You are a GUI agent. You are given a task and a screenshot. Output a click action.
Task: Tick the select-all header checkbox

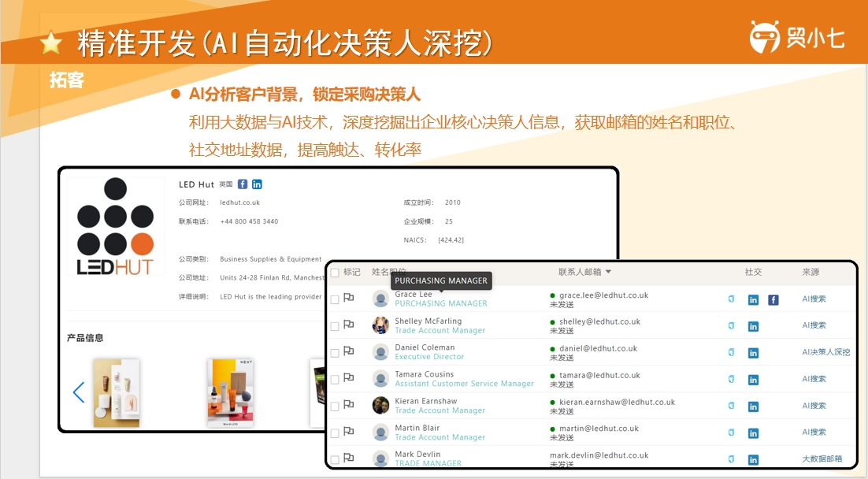pyautogui.click(x=334, y=273)
